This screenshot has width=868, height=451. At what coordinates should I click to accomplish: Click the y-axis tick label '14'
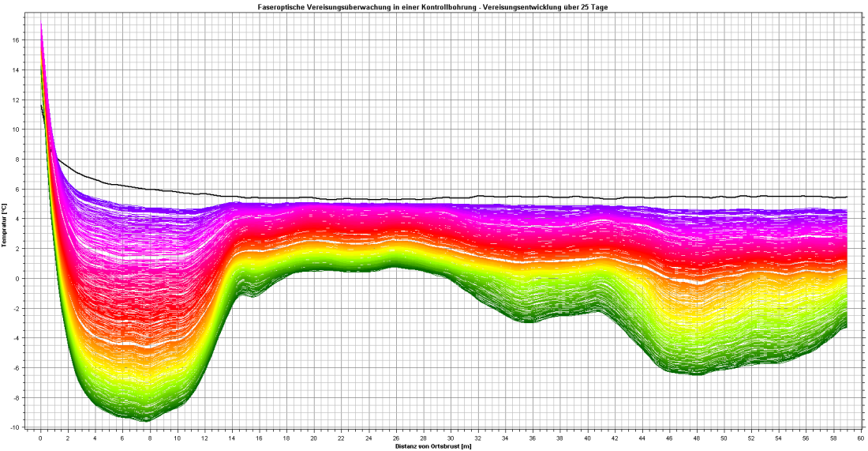click(x=17, y=70)
